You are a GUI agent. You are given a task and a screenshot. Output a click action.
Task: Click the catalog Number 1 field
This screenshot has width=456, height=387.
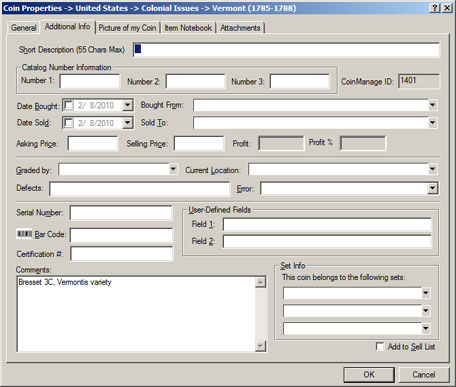click(x=89, y=81)
